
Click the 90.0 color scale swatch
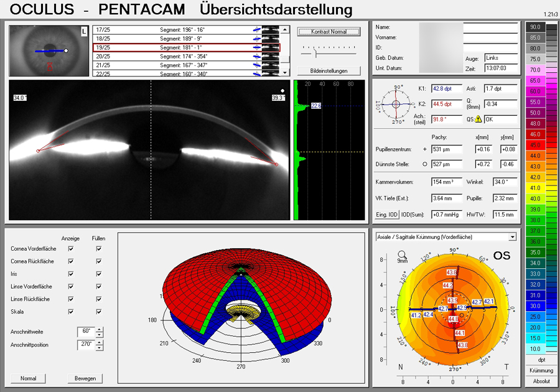coord(535,27)
